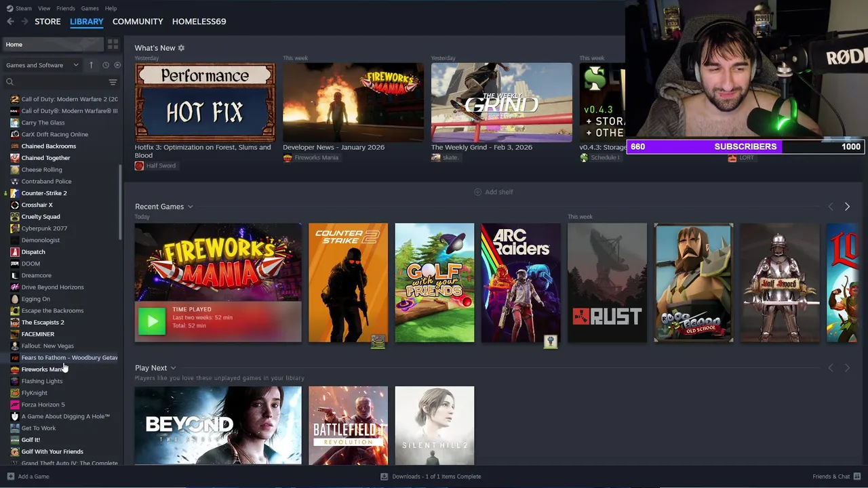Select Fallout: New Vegas icon
868x488 pixels.
pyautogui.click(x=15, y=346)
